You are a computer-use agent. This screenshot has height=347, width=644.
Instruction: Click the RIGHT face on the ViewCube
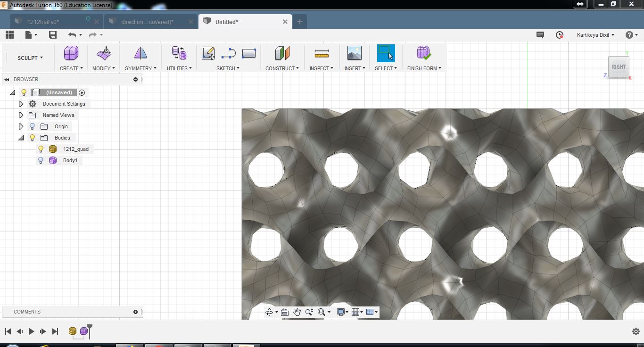[618, 66]
